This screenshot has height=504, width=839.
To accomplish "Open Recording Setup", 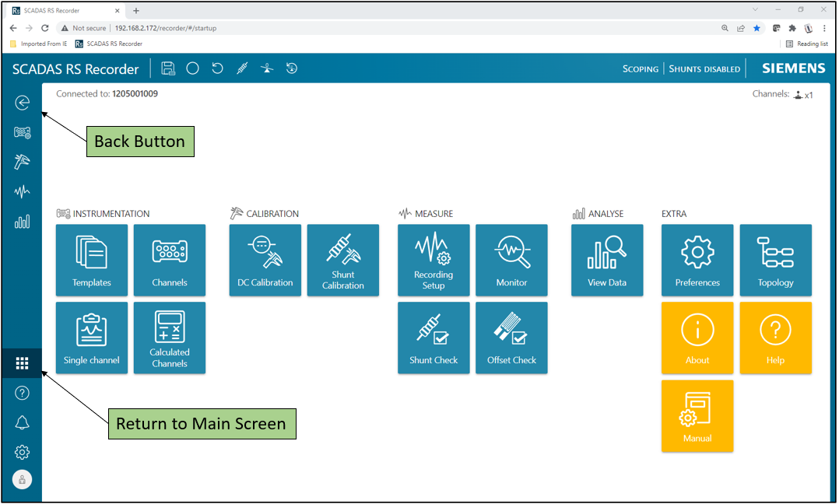I will (x=434, y=260).
